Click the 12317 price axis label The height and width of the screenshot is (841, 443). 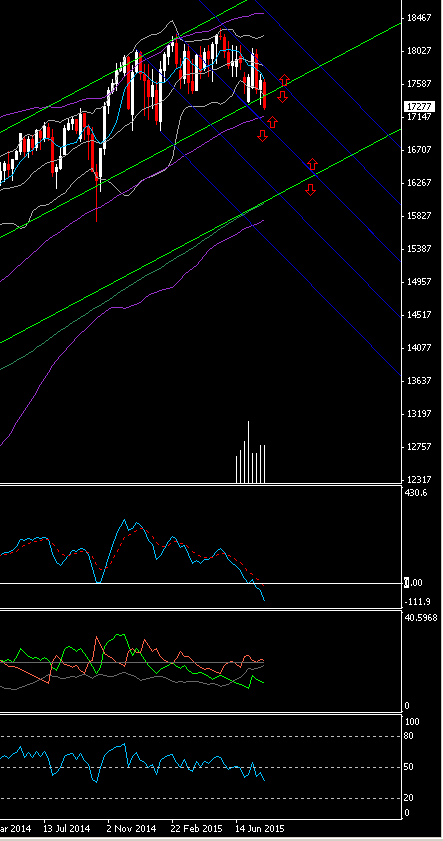(419, 479)
